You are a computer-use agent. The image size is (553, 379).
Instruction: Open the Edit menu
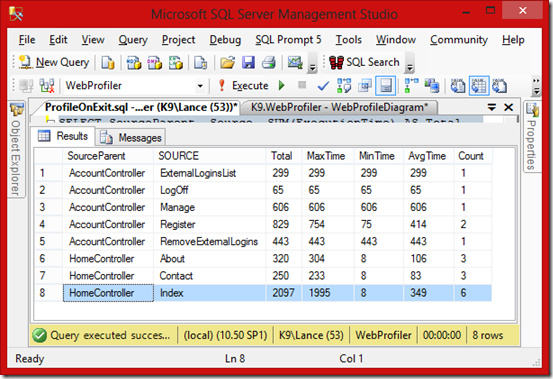coord(58,39)
